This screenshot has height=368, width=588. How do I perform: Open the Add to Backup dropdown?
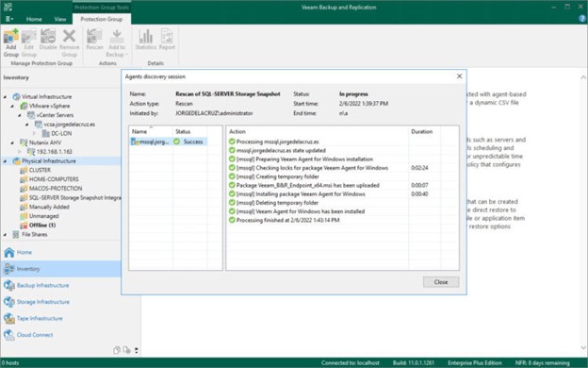coord(117,43)
